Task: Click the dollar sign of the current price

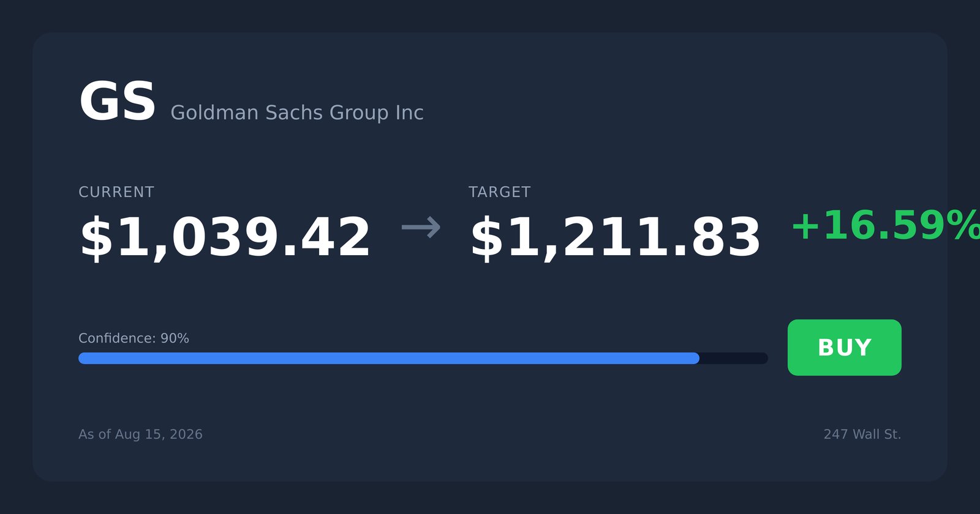Action: coord(97,239)
